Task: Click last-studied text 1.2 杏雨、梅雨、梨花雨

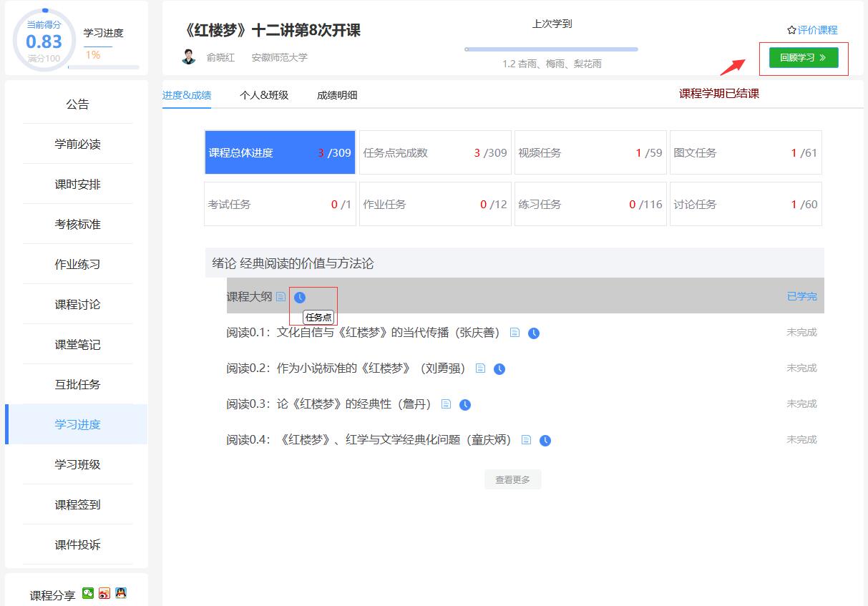Action: click(x=552, y=64)
